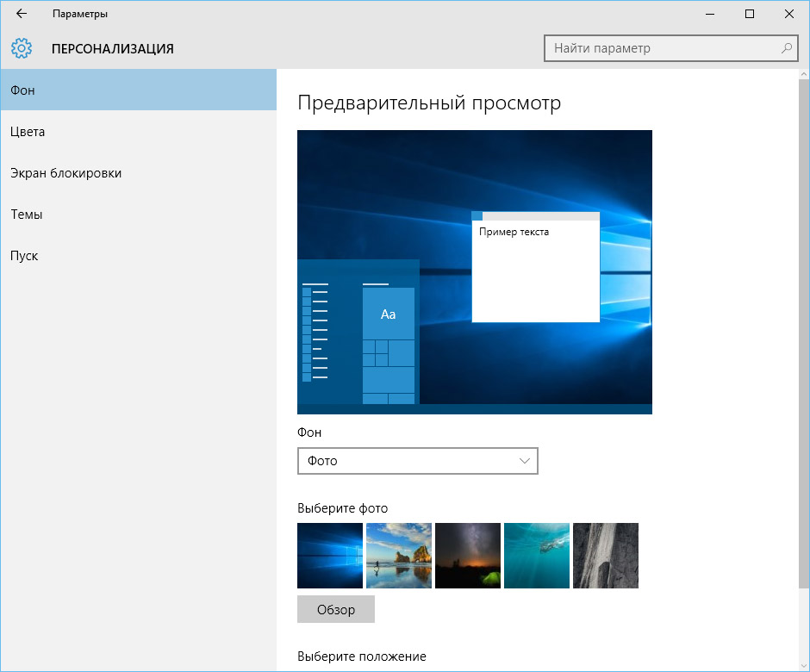This screenshot has width=810, height=672.
Task: Click the magnifier icon in the search box
Action: coord(786,48)
